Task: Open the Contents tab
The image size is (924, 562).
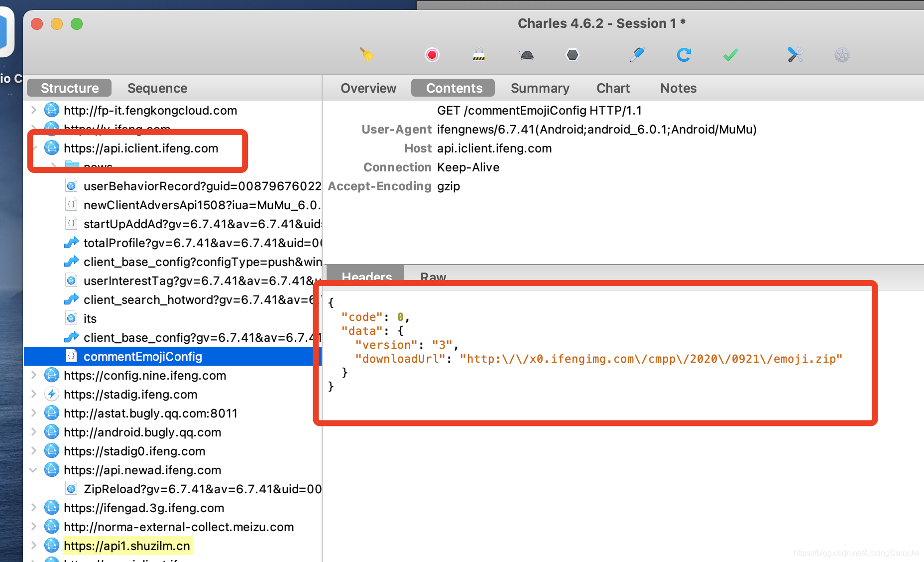Action: click(x=454, y=88)
